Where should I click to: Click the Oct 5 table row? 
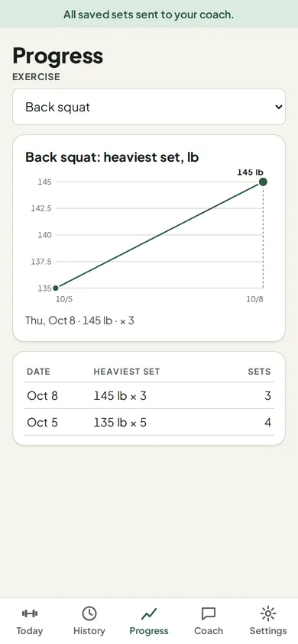(x=149, y=422)
